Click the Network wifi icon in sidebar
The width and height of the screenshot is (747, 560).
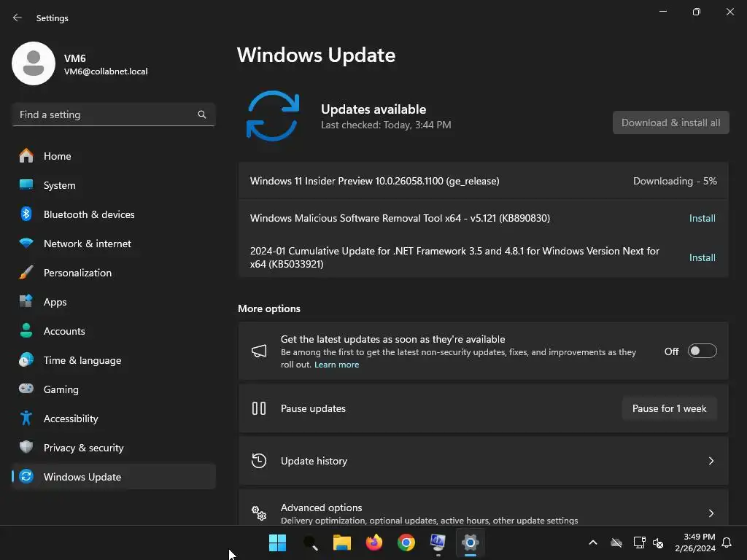[26, 244]
